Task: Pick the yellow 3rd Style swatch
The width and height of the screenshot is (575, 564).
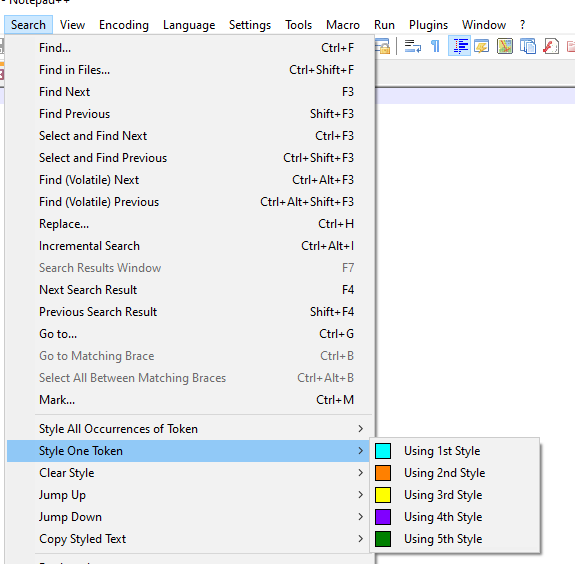Action: coord(383,495)
